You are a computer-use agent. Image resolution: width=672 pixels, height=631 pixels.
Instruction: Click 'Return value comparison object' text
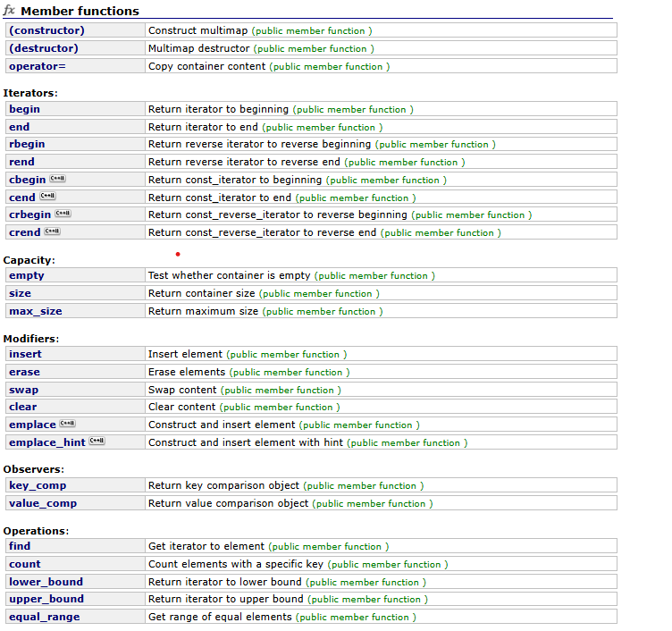[x=229, y=503]
